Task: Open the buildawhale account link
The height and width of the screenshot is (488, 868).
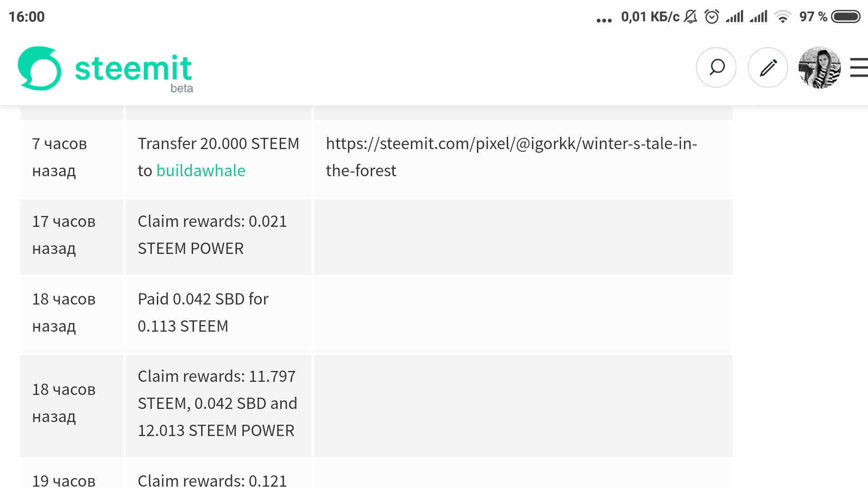Action: pyautogui.click(x=201, y=171)
